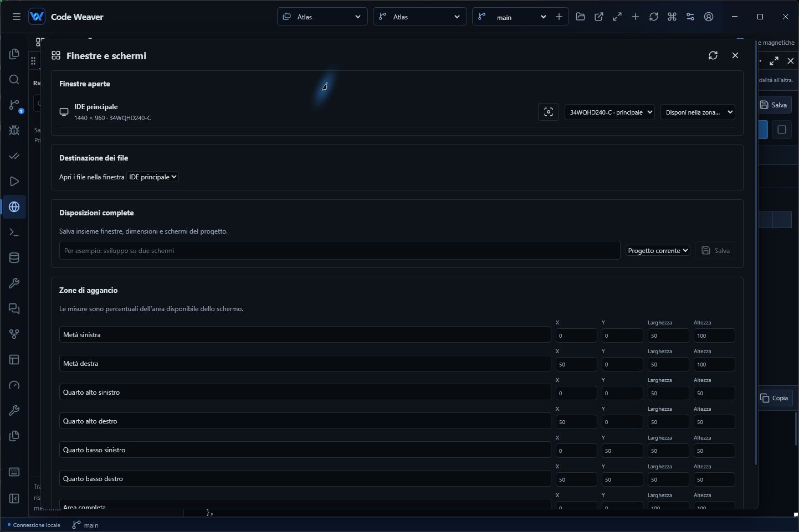Image resolution: width=799 pixels, height=532 pixels.
Task: Click the Altezza field for Quarto alto destro
Action: click(x=714, y=422)
